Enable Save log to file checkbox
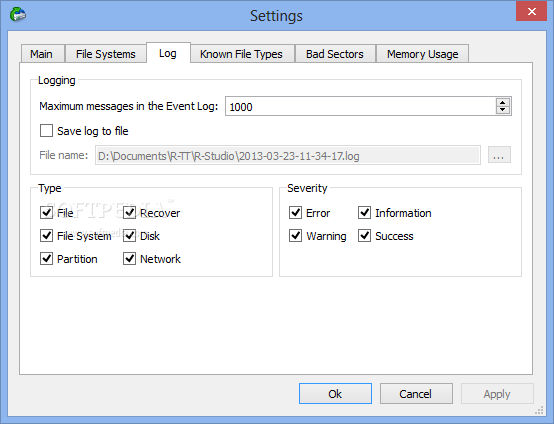 click(46, 130)
